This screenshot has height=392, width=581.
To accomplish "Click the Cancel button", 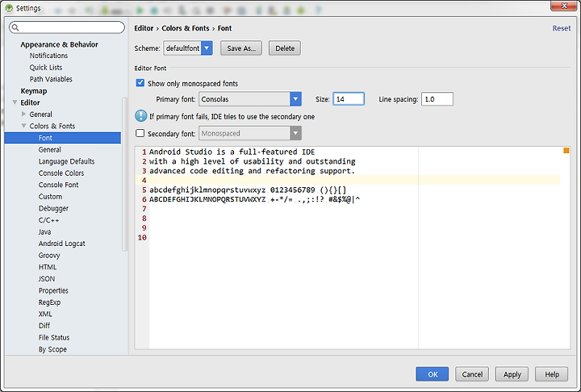I will tap(472, 373).
